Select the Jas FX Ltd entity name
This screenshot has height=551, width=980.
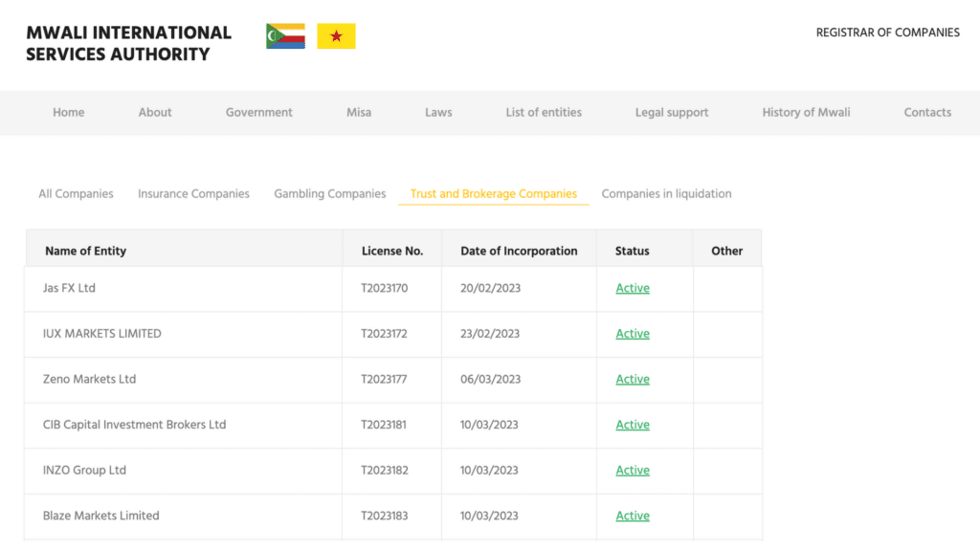click(69, 288)
